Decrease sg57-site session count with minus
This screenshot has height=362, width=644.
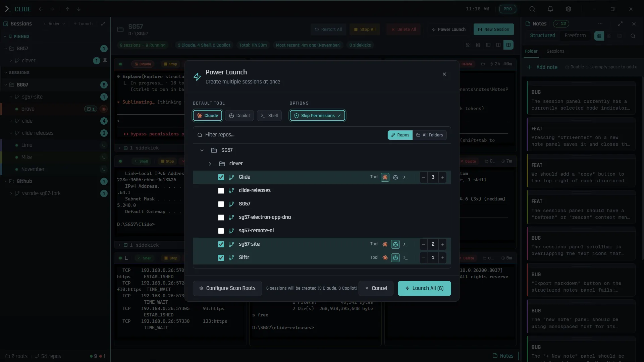coord(424,244)
